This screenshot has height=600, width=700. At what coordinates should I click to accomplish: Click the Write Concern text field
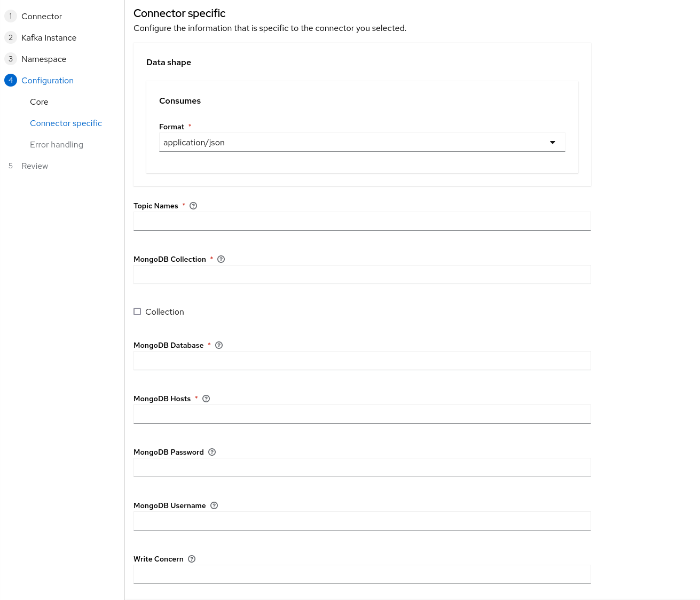[x=361, y=574]
